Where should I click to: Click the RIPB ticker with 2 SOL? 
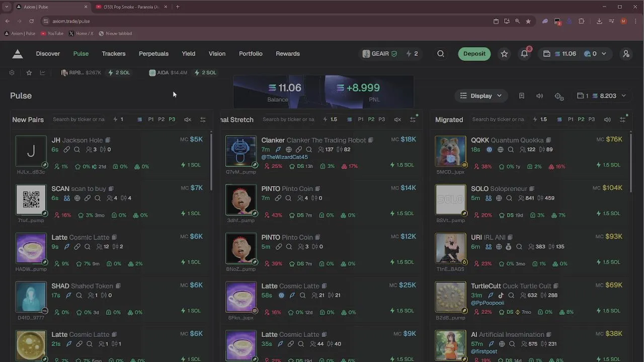tap(96, 73)
